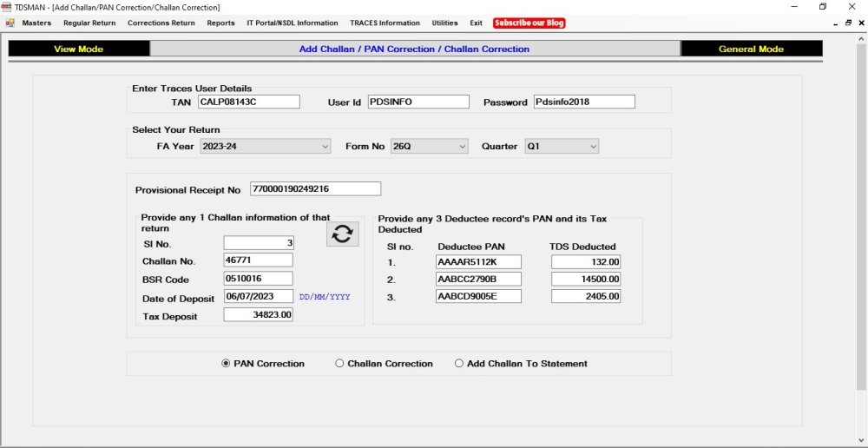The image size is (868, 448).
Task: Click the Exit menu item
Action: click(x=476, y=23)
